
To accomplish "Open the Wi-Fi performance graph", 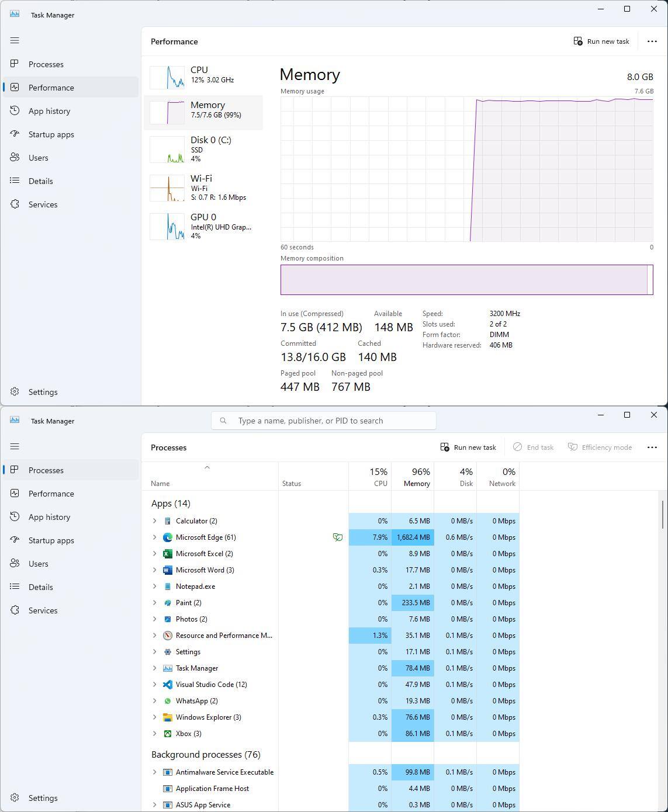I will pos(167,188).
